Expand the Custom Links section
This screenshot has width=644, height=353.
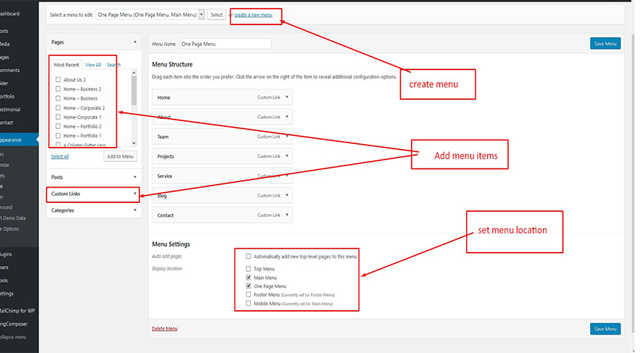pyautogui.click(x=135, y=193)
